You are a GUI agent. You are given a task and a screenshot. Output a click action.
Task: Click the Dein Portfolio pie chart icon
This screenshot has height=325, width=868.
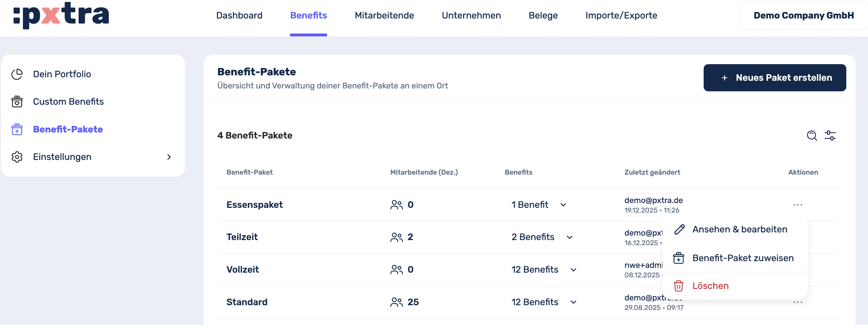coord(17,74)
